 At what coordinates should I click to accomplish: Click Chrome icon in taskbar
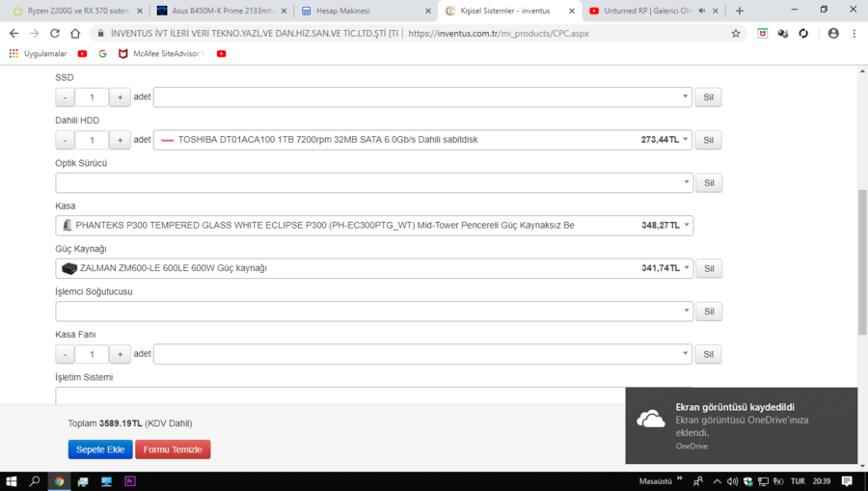(x=59, y=481)
